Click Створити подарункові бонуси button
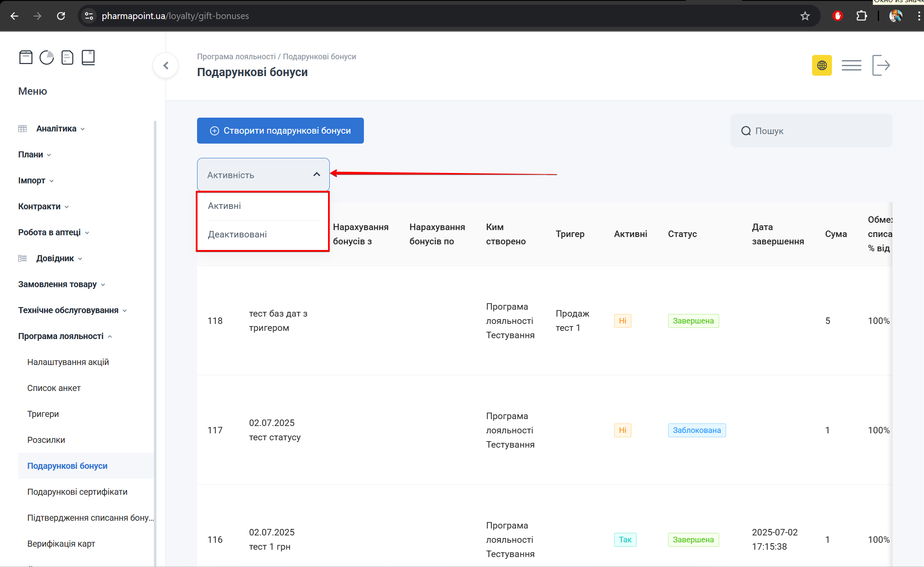Viewport: 924px width, 567px height. coord(280,131)
